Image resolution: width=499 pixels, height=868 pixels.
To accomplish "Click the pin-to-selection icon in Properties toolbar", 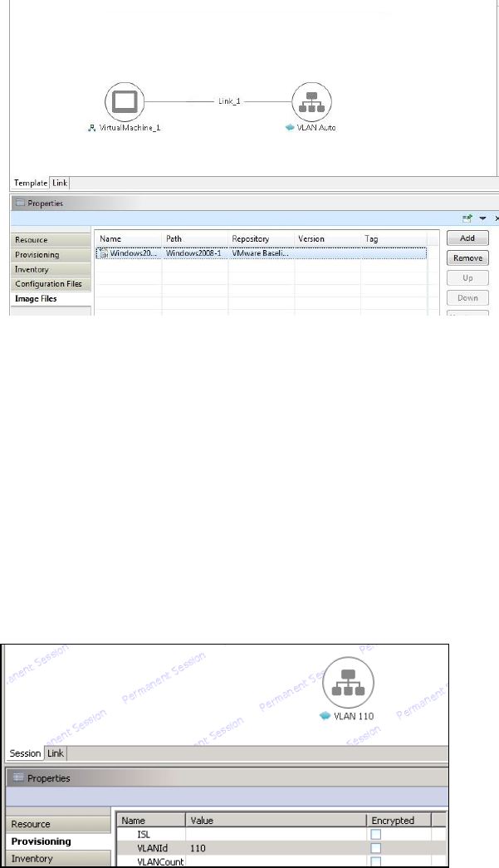I will [x=467, y=218].
